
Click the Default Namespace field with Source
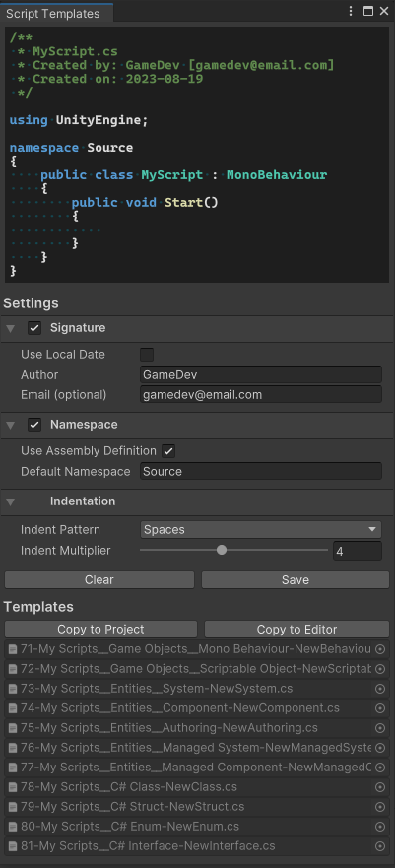261,471
